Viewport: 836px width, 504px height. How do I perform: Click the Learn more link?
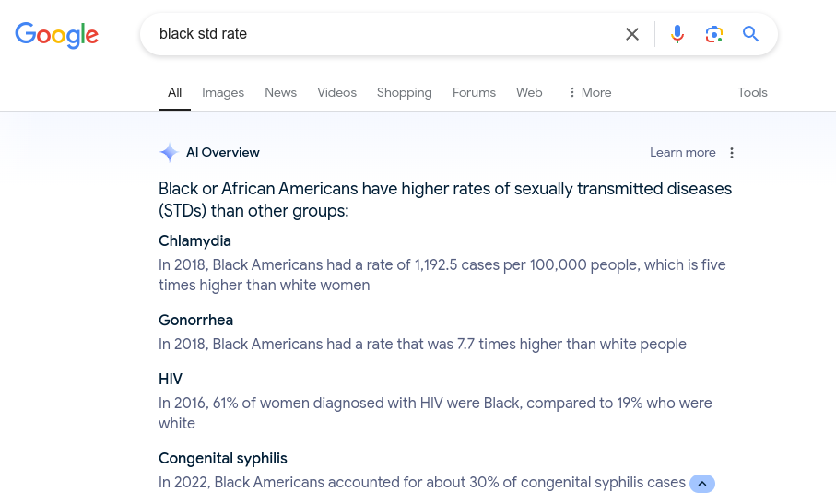682,152
